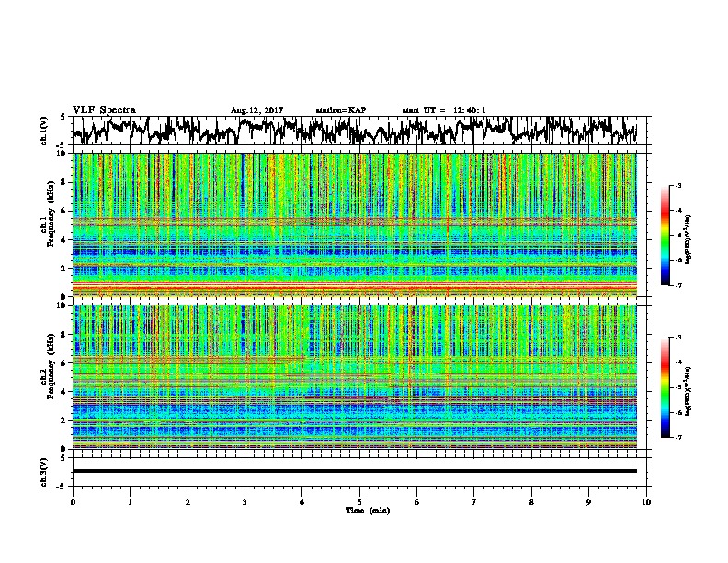
Task: Click the "ch.1(V)" waveform axis label
Action: click(43, 131)
